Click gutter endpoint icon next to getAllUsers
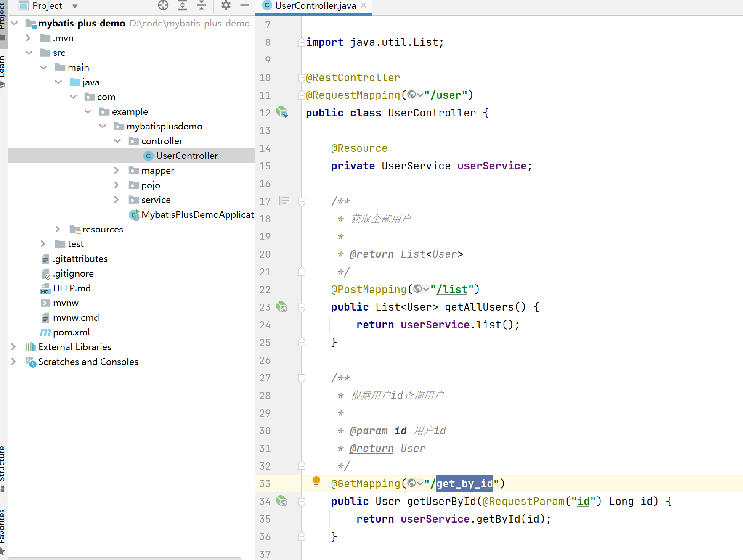 coord(281,307)
